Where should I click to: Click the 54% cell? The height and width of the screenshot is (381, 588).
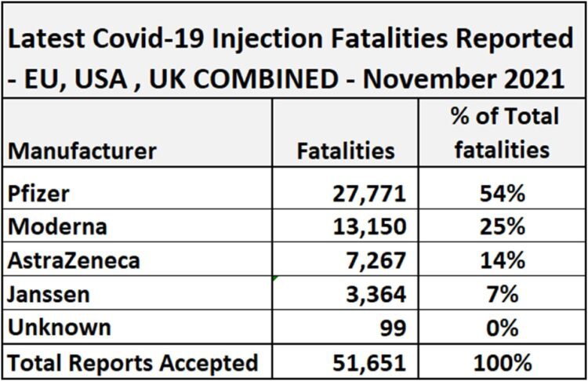coord(502,194)
